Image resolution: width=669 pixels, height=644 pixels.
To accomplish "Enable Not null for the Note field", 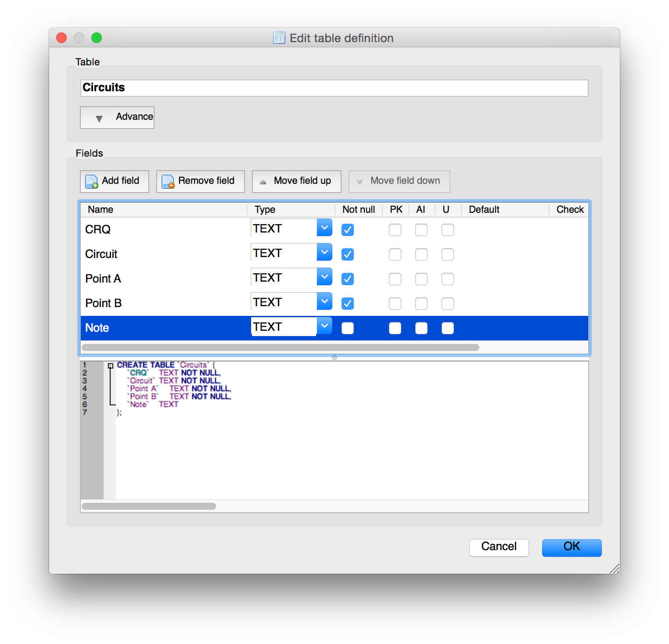I will click(347, 328).
